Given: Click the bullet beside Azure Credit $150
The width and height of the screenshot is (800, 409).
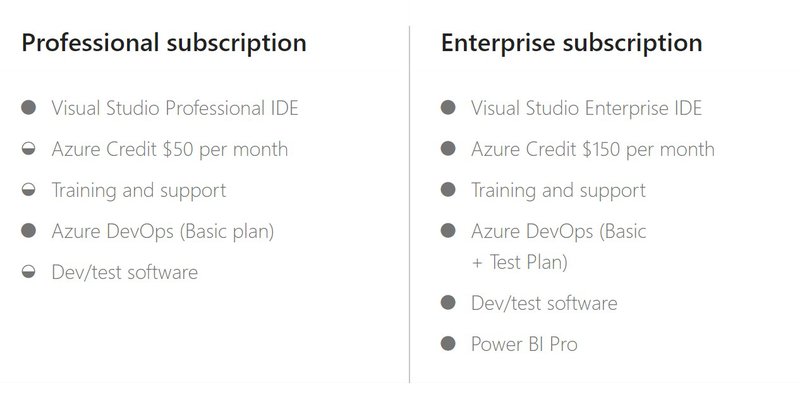Looking at the screenshot, I should (x=448, y=150).
